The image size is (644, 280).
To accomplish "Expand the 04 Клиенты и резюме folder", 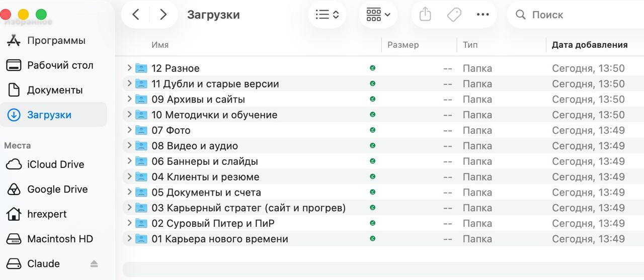I will coord(129,177).
